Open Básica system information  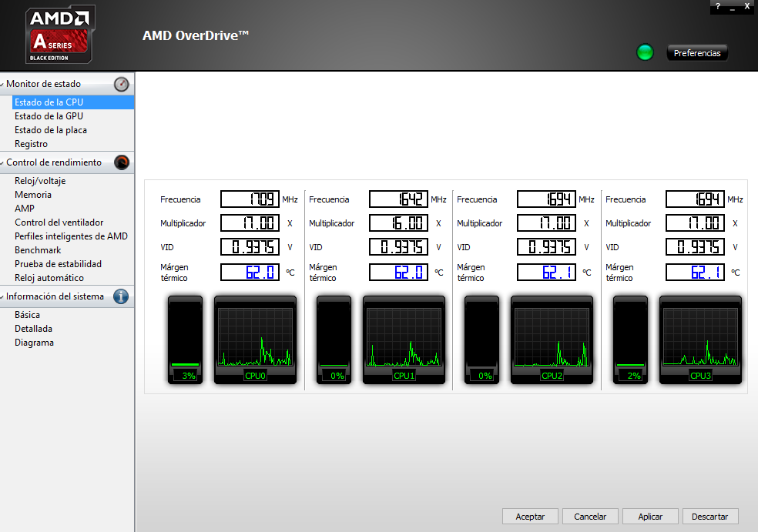27,315
